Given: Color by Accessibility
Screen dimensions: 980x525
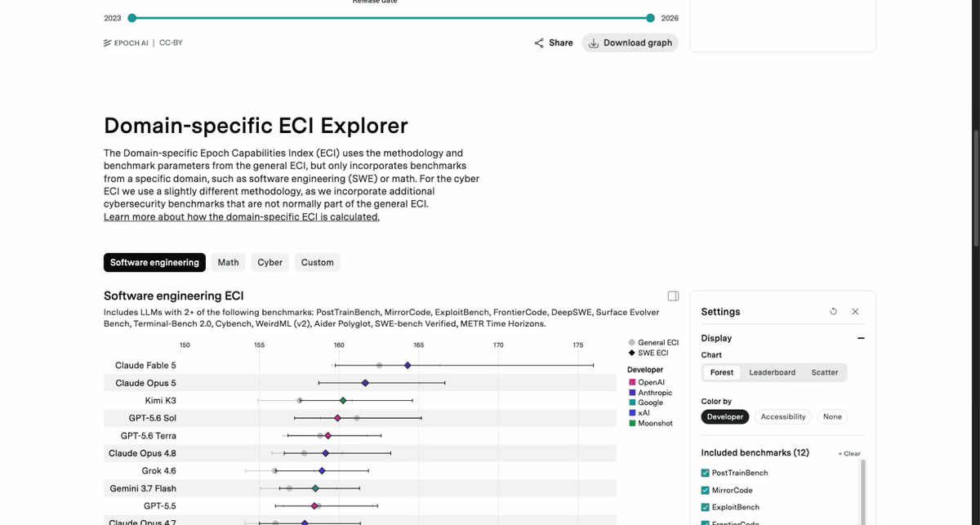Looking at the screenshot, I should click(x=783, y=416).
